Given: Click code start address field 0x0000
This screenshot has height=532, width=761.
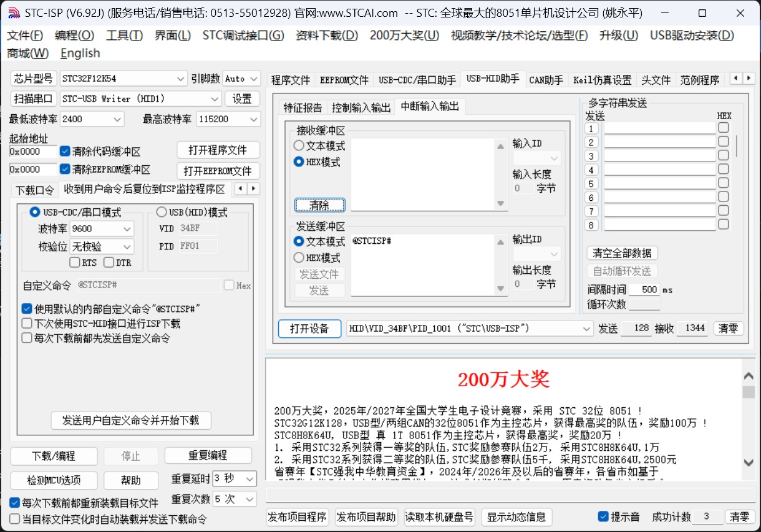Looking at the screenshot, I should [32, 151].
